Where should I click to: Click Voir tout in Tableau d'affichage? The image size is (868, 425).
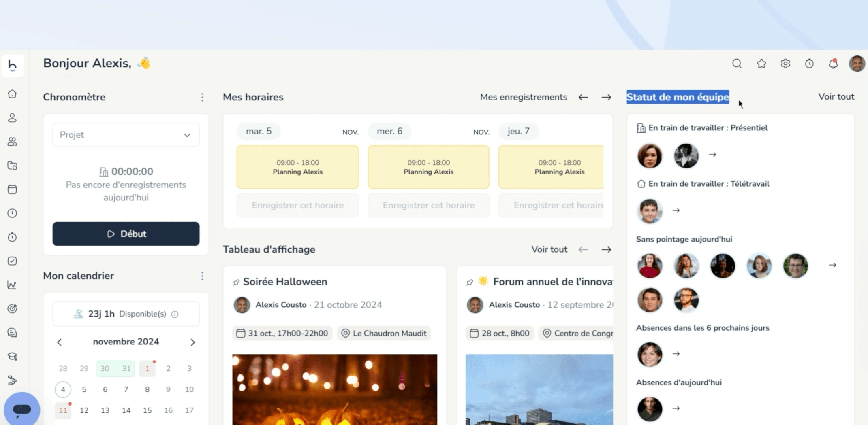coord(549,249)
